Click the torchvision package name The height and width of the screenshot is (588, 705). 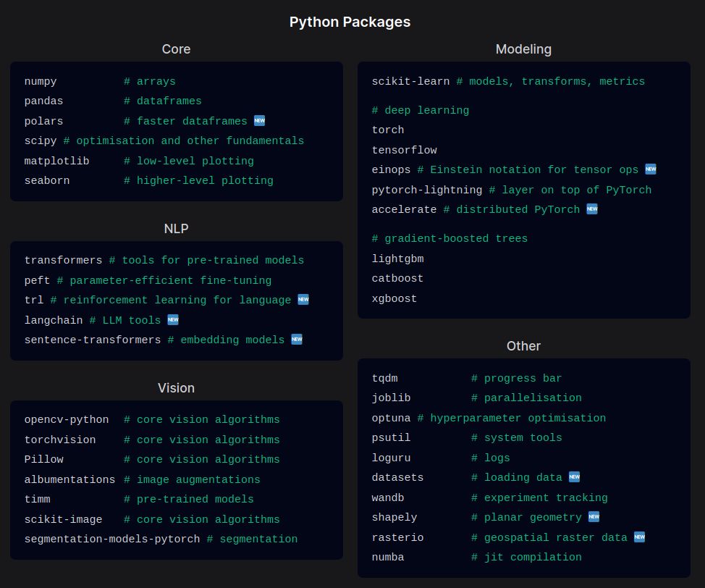(60, 440)
